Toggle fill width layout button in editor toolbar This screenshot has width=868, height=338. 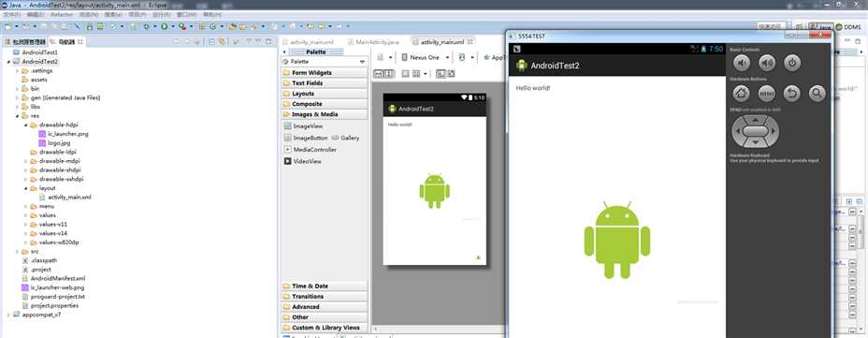pyautogui.click(x=379, y=73)
